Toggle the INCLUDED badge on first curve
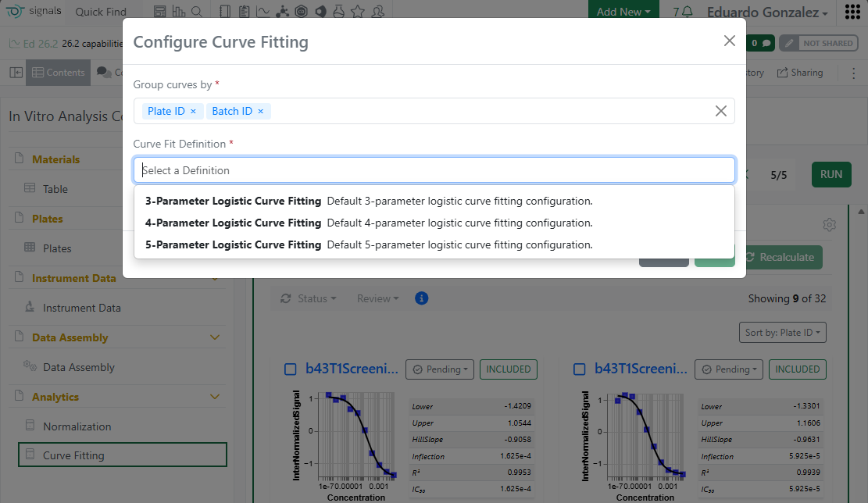 point(508,369)
